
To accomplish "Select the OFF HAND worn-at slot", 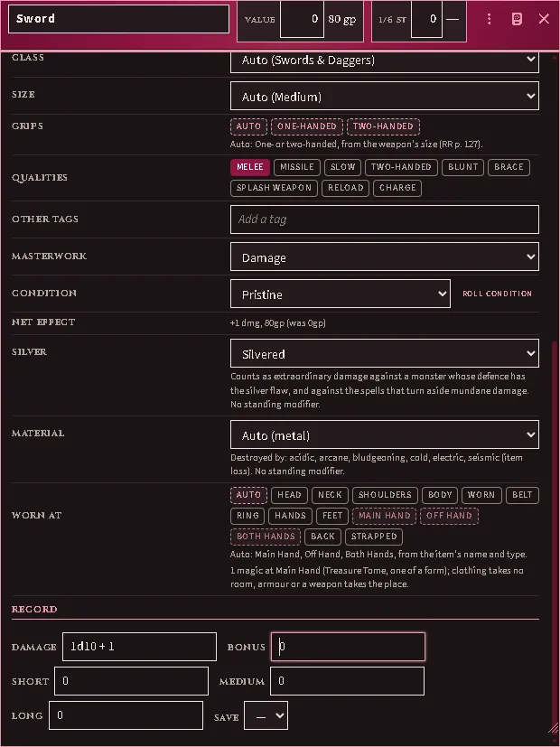I will 449,516.
